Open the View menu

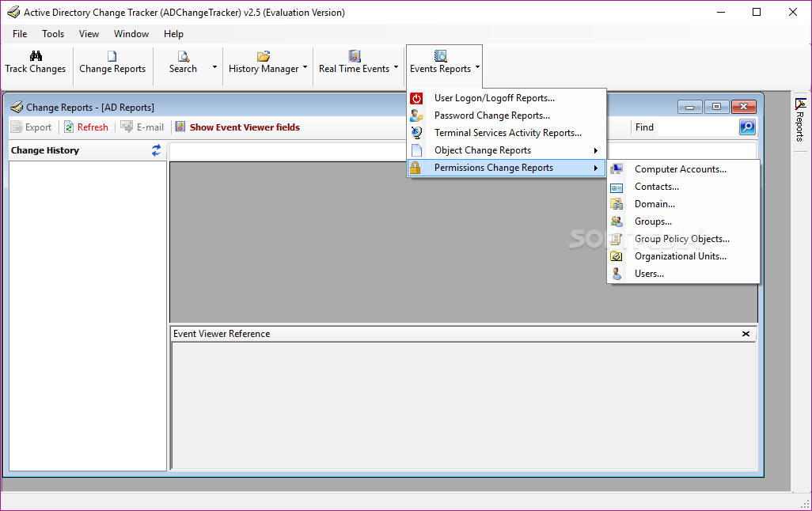point(89,34)
